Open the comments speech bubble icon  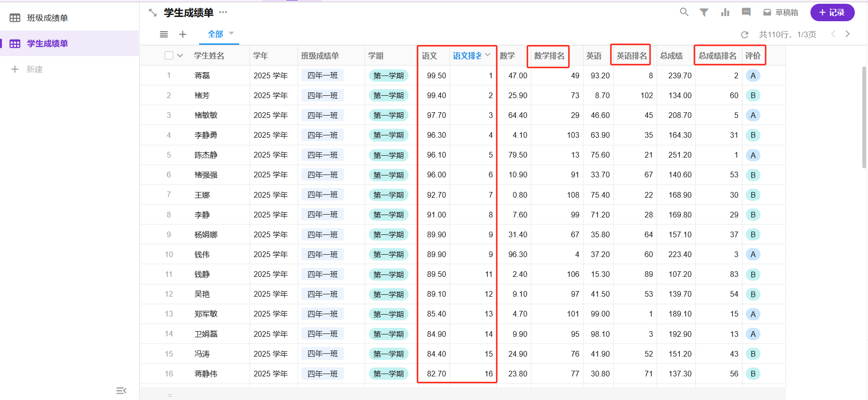pyautogui.click(x=746, y=12)
